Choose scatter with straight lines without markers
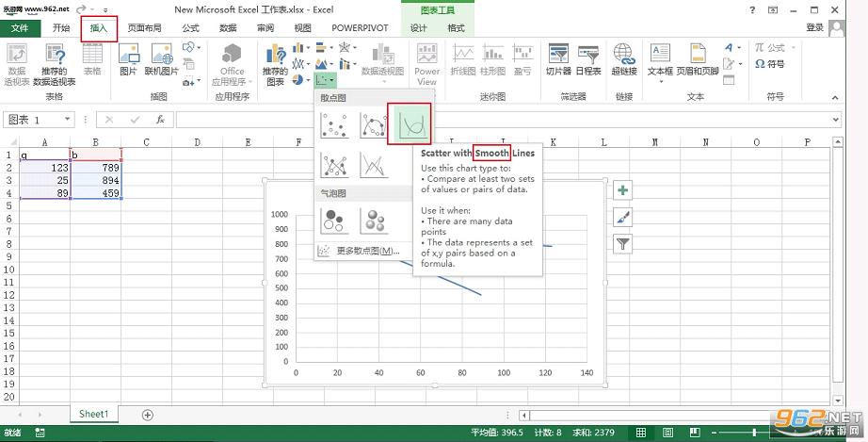The image size is (868, 442). (374, 165)
